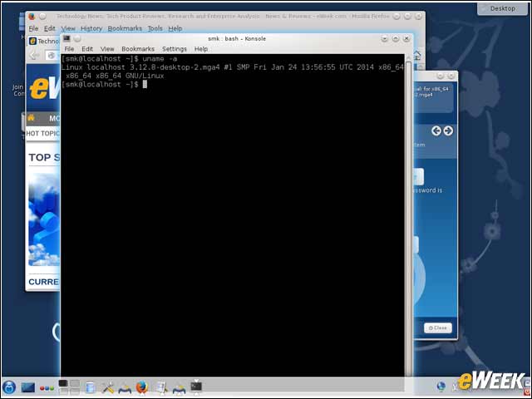Screen dimensions: 532x399
Task: Click the TOP S heading on eWeek page
Action: point(44,157)
